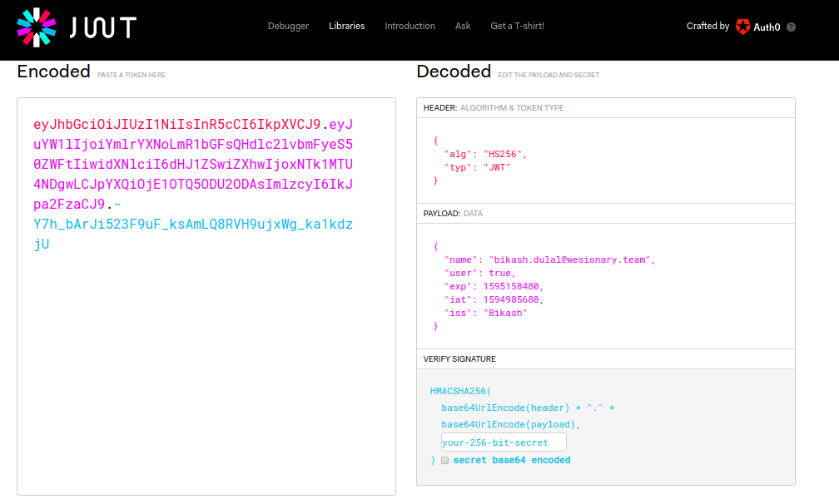Click the Auth0 shield icon
839x504 pixels.
[x=741, y=26]
